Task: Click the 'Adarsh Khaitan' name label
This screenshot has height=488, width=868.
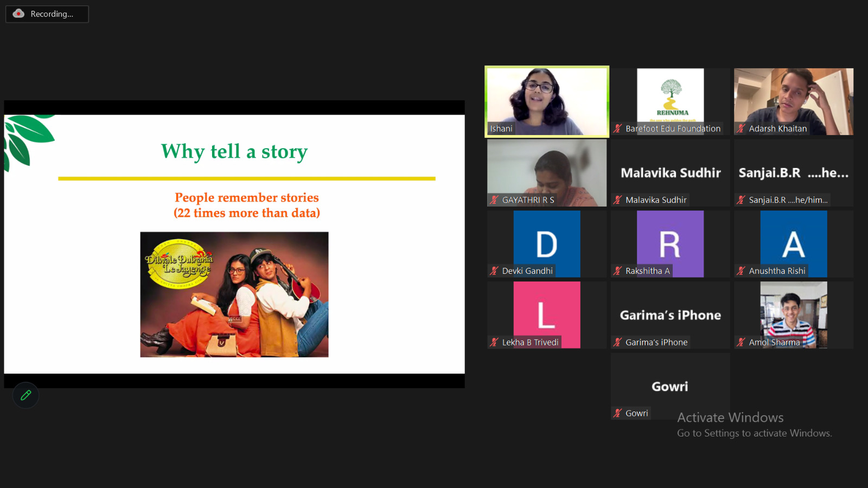Action: tap(778, 129)
